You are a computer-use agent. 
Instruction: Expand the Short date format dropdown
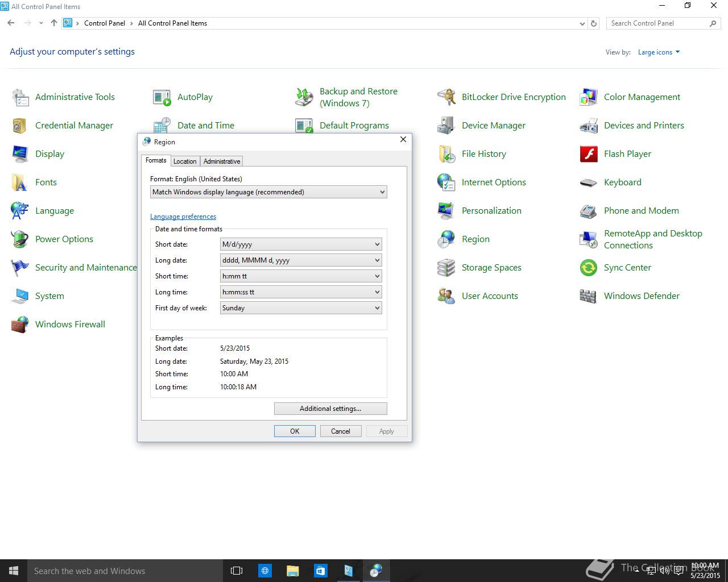tap(301, 244)
